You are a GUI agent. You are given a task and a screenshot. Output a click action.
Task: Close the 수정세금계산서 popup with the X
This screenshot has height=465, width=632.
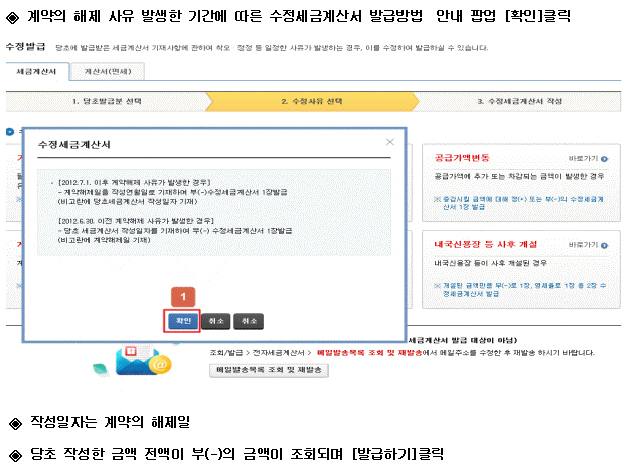[x=389, y=142]
